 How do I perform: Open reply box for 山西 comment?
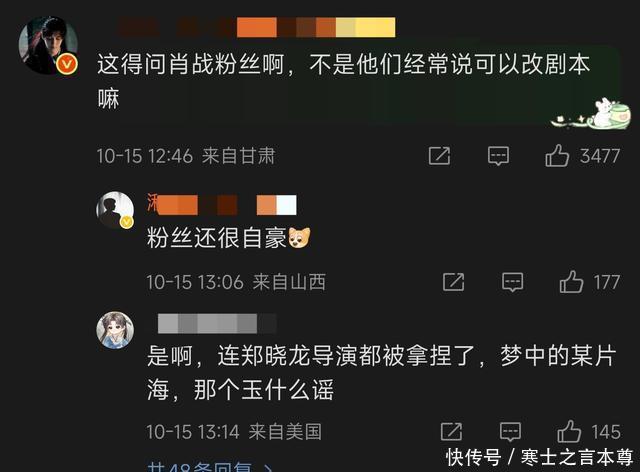[x=513, y=282]
